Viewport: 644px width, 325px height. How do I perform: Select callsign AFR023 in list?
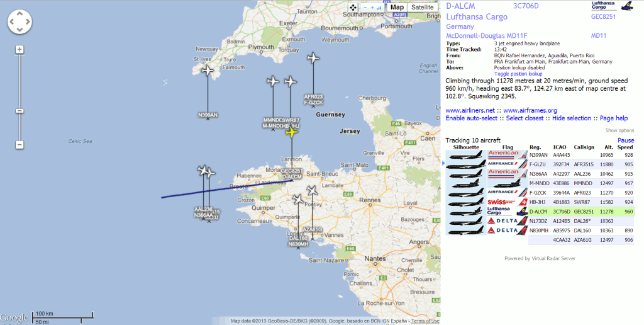pyautogui.click(x=582, y=193)
